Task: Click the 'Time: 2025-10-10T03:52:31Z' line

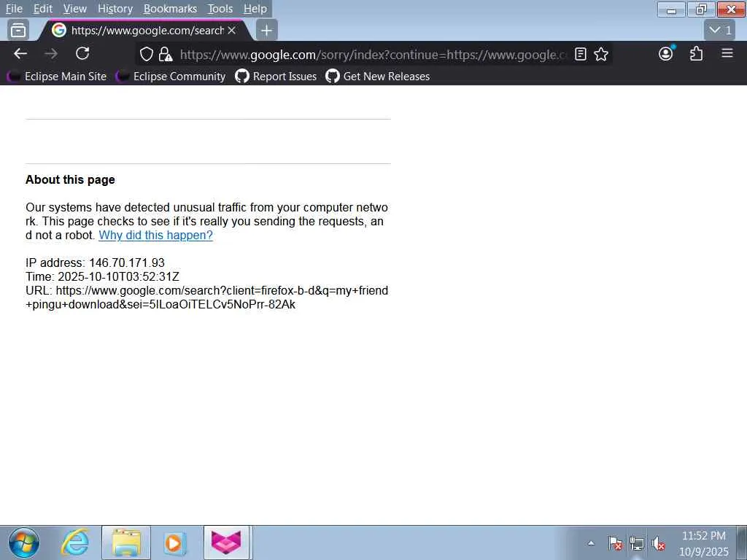Action: tap(102, 276)
